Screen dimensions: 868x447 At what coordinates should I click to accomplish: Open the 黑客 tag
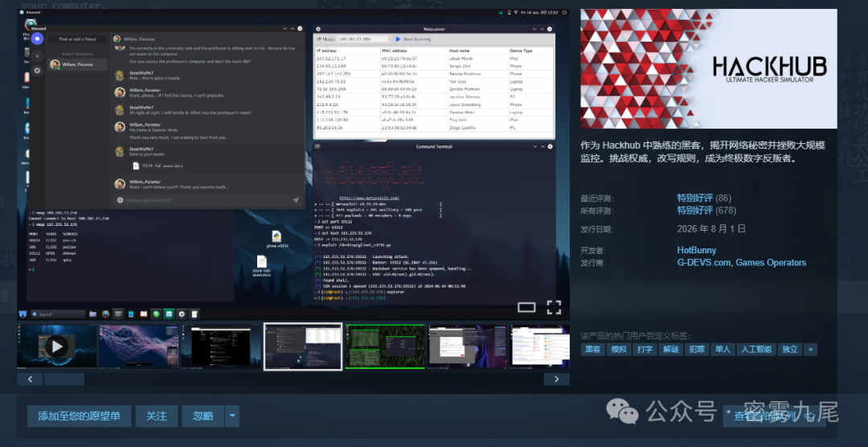pos(593,350)
